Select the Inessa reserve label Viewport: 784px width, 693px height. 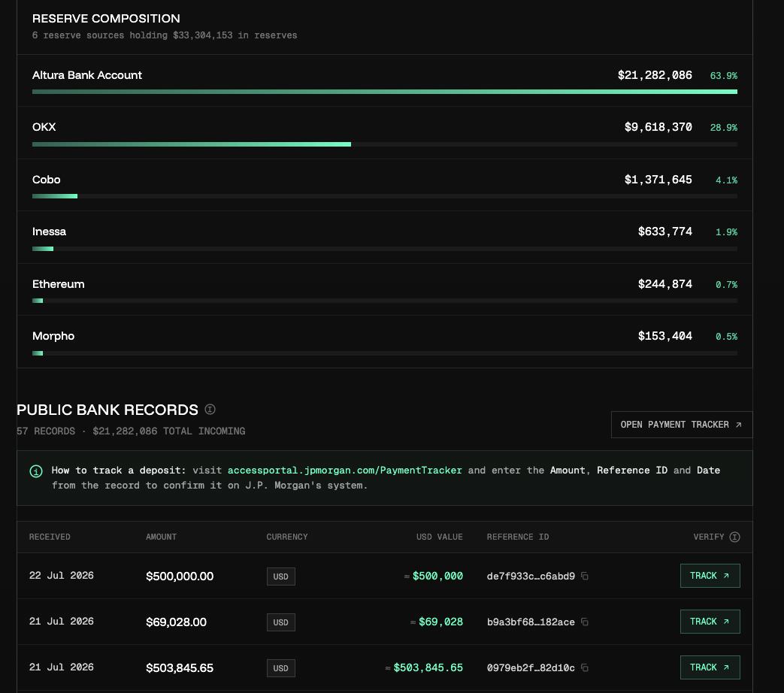click(49, 232)
